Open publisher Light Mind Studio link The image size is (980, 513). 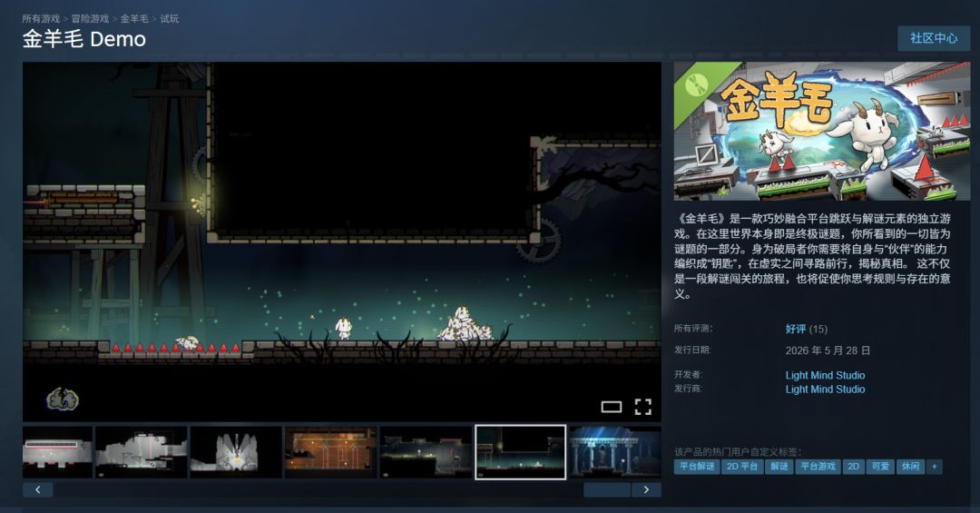(825, 389)
